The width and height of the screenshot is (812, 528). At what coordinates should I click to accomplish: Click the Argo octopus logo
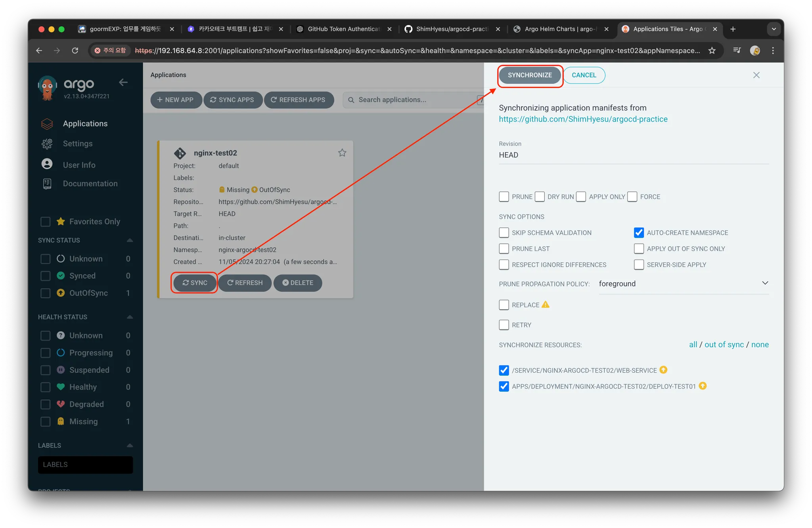pyautogui.click(x=48, y=87)
